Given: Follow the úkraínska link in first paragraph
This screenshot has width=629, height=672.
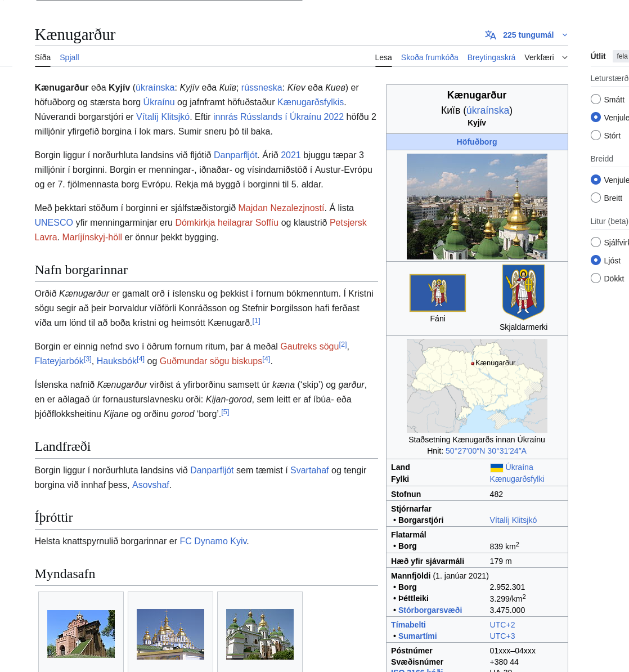Looking at the screenshot, I should (x=155, y=87).
